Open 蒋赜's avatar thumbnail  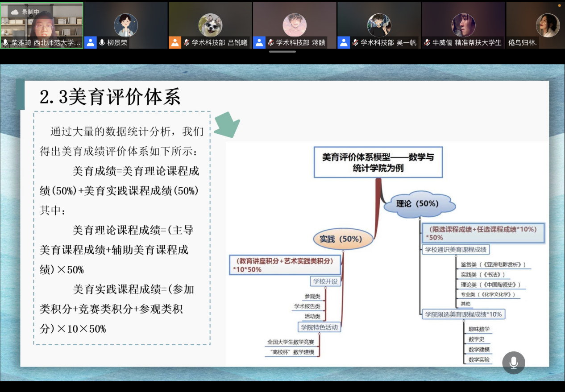pos(295,25)
